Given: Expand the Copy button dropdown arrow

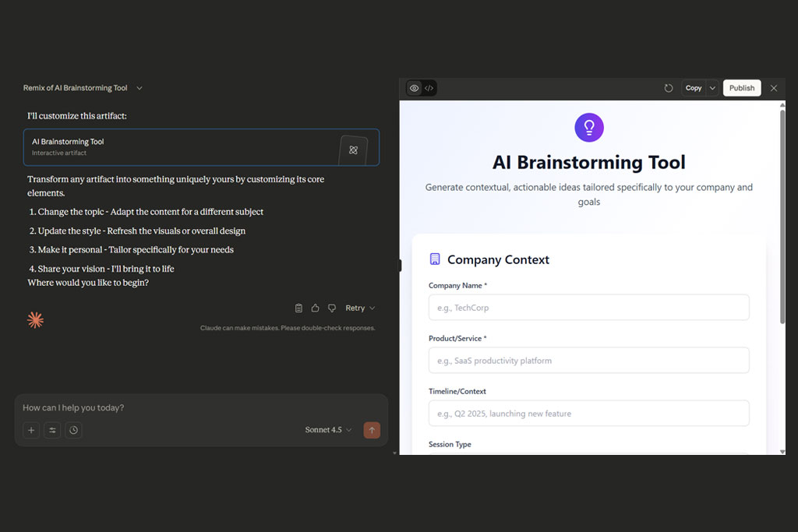Looking at the screenshot, I should [x=711, y=88].
